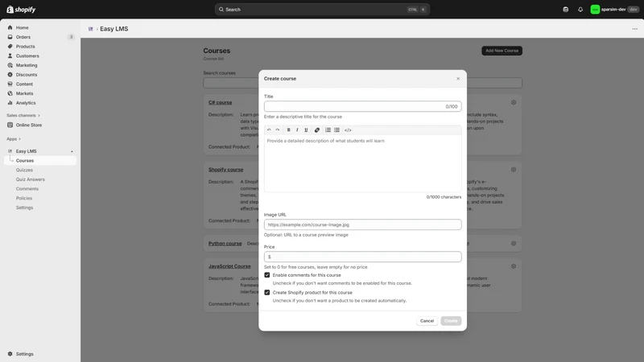Open settings gear for Shopify course
The image size is (644, 362).
[x=514, y=170]
